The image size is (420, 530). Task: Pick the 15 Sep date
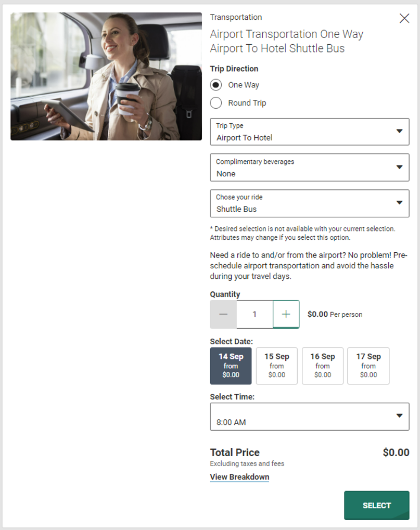point(276,366)
